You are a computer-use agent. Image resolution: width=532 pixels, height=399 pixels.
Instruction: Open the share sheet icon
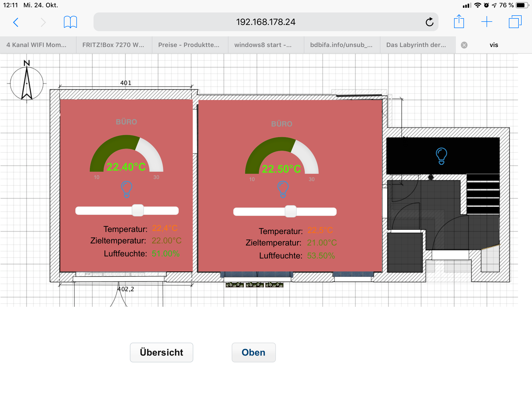point(459,22)
